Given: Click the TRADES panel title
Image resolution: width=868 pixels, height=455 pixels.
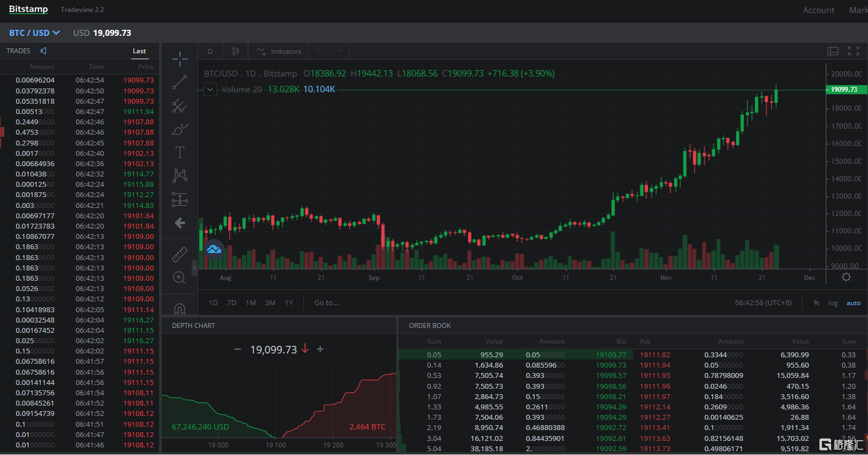Looking at the screenshot, I should tap(18, 51).
